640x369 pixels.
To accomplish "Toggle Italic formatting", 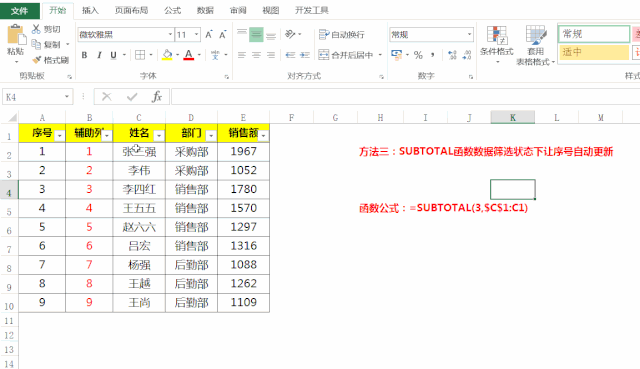I will 99,55.
